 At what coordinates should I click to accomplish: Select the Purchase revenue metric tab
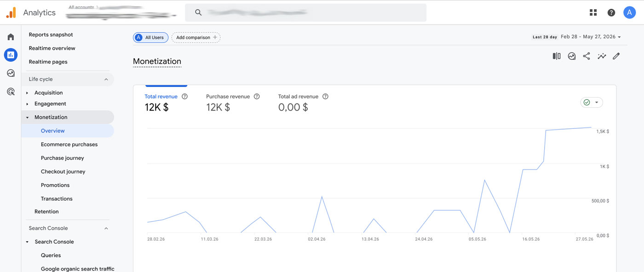click(233, 103)
